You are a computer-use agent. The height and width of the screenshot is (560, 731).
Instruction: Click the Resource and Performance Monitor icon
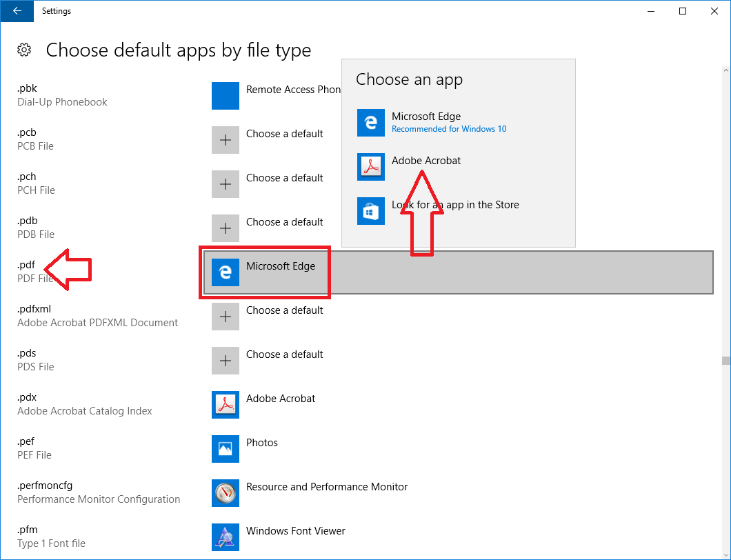(x=226, y=493)
